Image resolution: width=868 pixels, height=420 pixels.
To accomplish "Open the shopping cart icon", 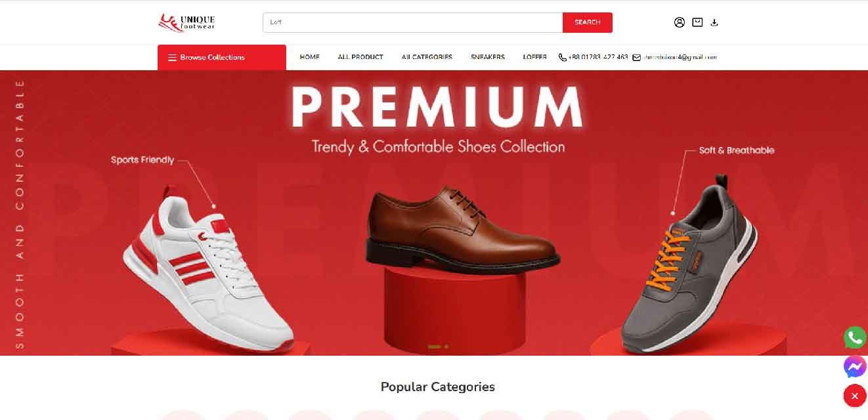I will coord(697,22).
